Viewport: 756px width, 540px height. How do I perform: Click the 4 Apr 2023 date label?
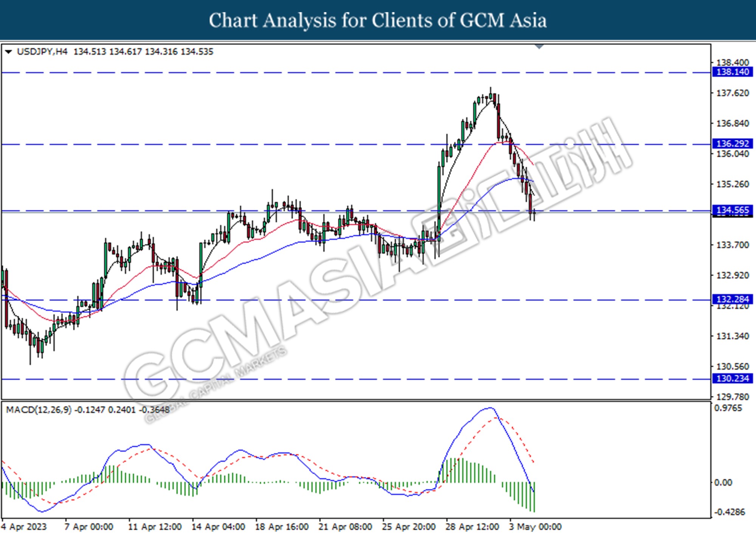pos(24,527)
